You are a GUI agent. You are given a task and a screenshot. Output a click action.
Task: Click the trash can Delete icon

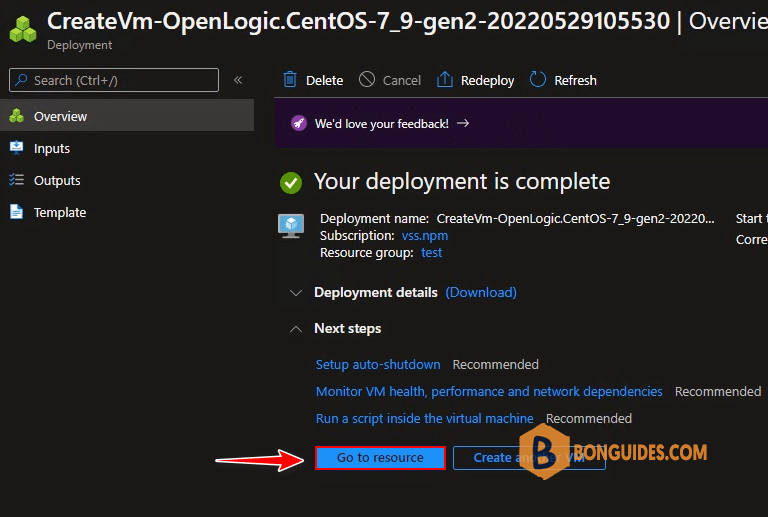290,79
